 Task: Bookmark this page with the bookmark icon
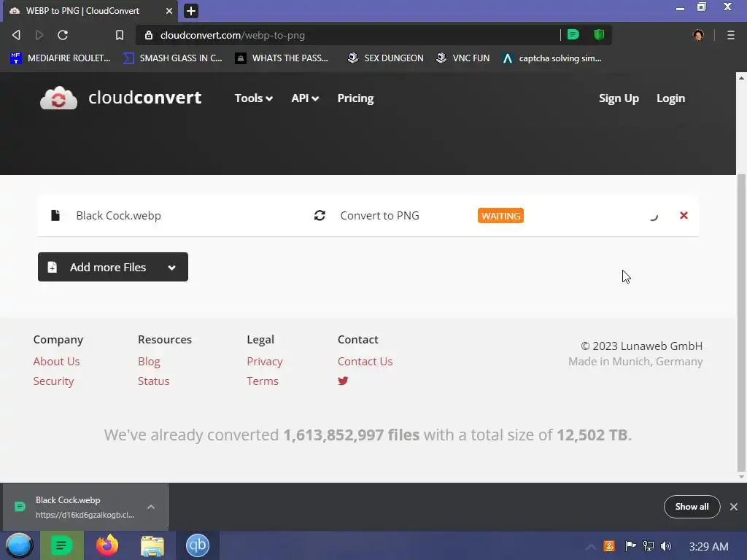click(119, 35)
